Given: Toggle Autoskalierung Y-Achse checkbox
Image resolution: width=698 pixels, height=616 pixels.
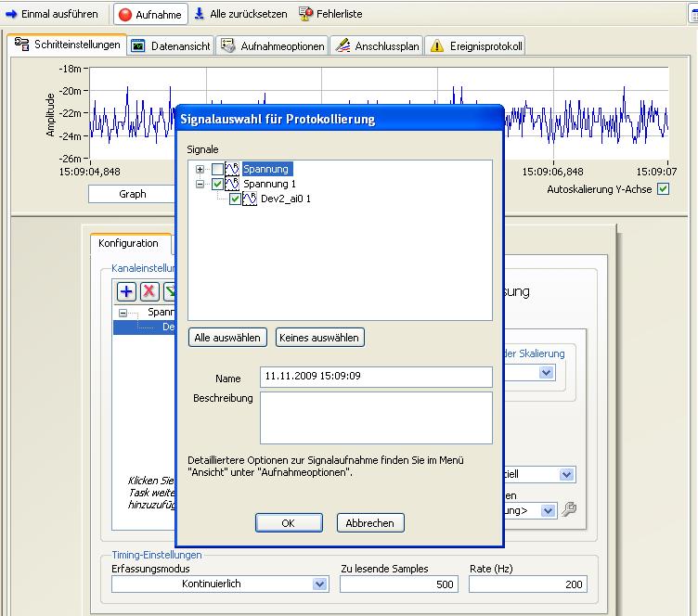Looking at the screenshot, I should coord(663,189).
